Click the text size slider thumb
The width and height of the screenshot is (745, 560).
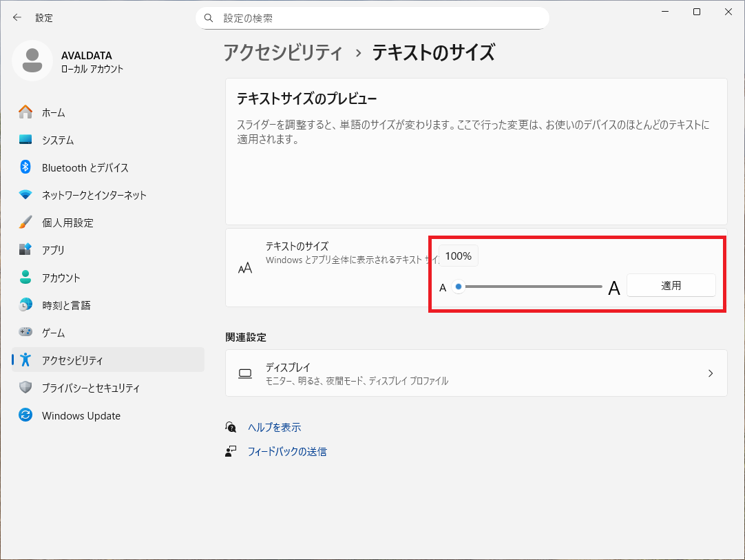click(x=459, y=287)
